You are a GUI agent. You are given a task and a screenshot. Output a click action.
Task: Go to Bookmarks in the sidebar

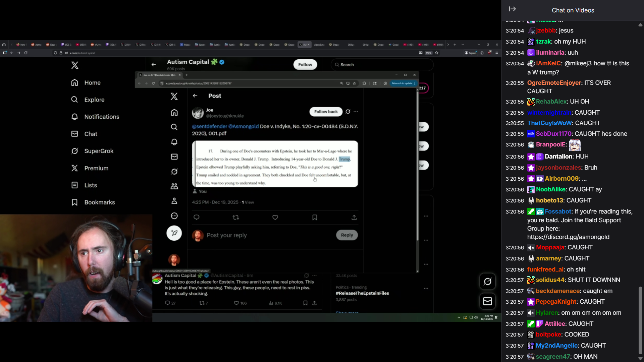click(x=99, y=202)
